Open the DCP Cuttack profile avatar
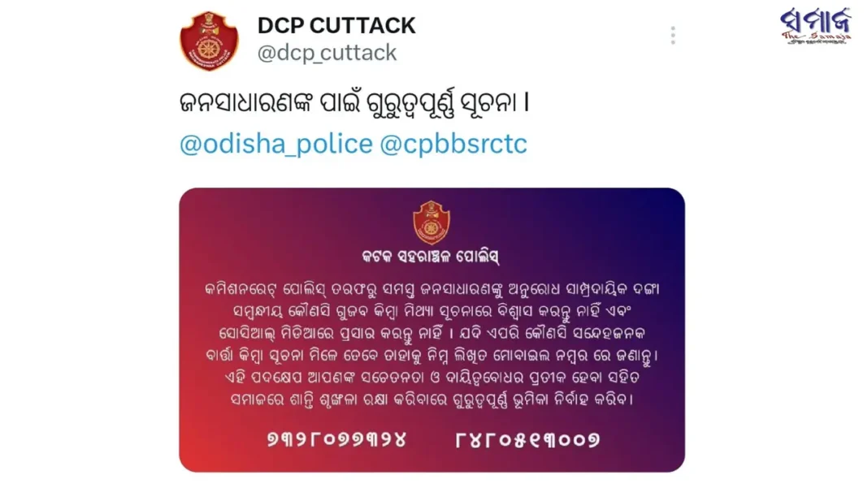The width and height of the screenshot is (868, 488). (209, 41)
